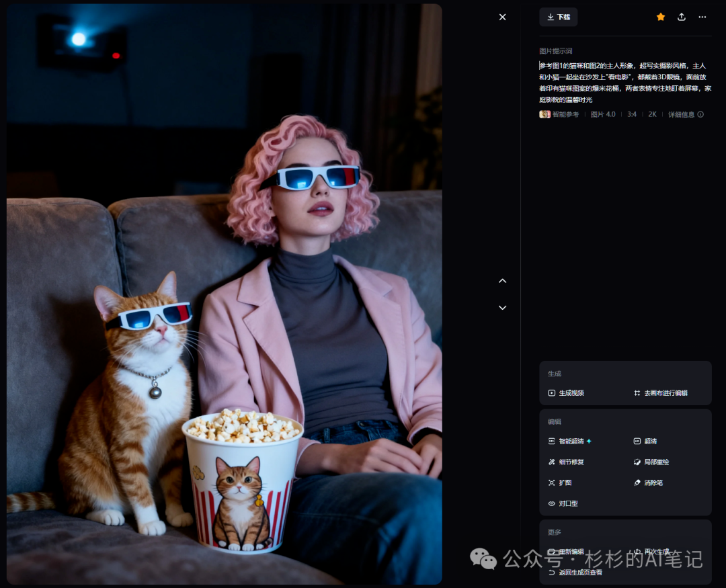Open the three-dot more options menu
The image size is (726, 588).
pyautogui.click(x=702, y=17)
